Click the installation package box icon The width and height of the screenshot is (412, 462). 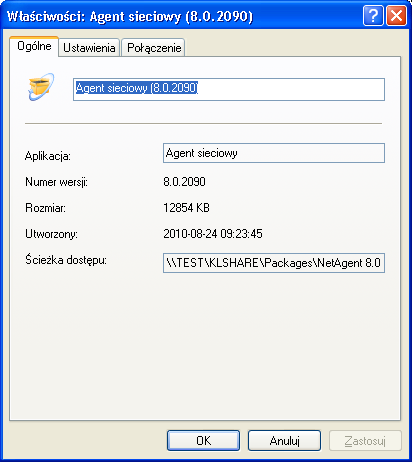[x=41, y=87]
